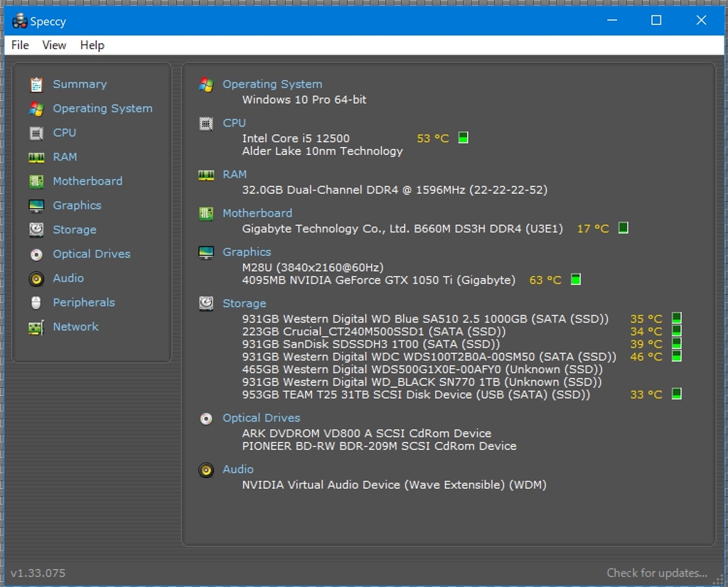Screen dimensions: 728x587
Task: Click the ARK DVDROM VD800 drive row
Action: tap(367, 433)
